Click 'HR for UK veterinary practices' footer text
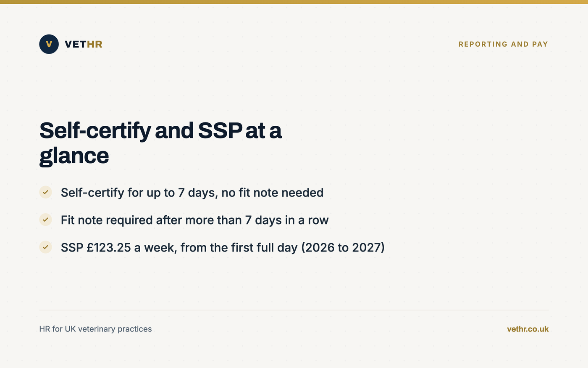This screenshot has width=588, height=368. tap(95, 329)
